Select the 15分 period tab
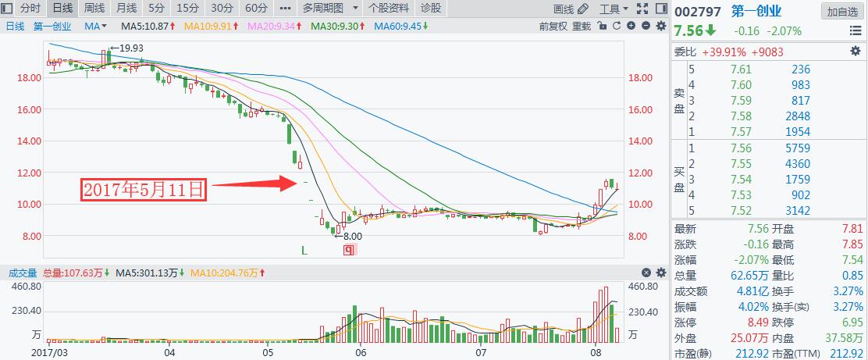Viewport: 868px width, 360px height. click(187, 9)
